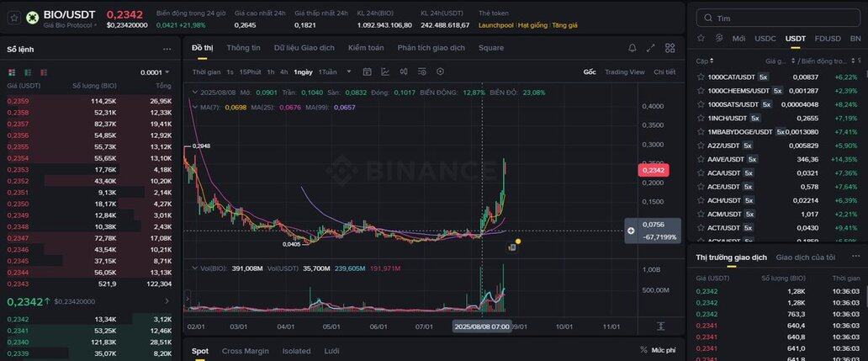Change candlestick chart type icon
868x361 pixels.
(x=404, y=72)
